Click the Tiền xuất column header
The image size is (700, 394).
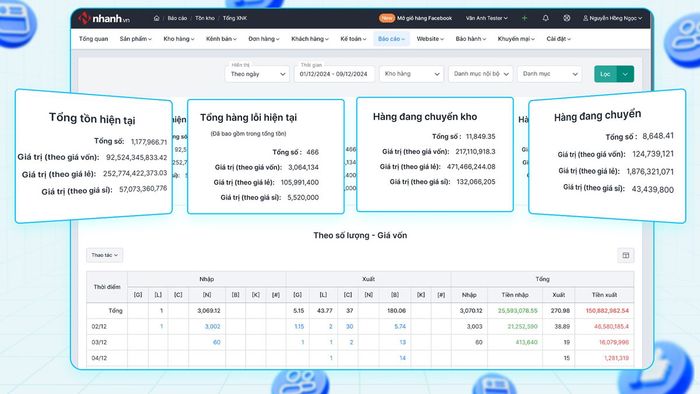coord(604,295)
